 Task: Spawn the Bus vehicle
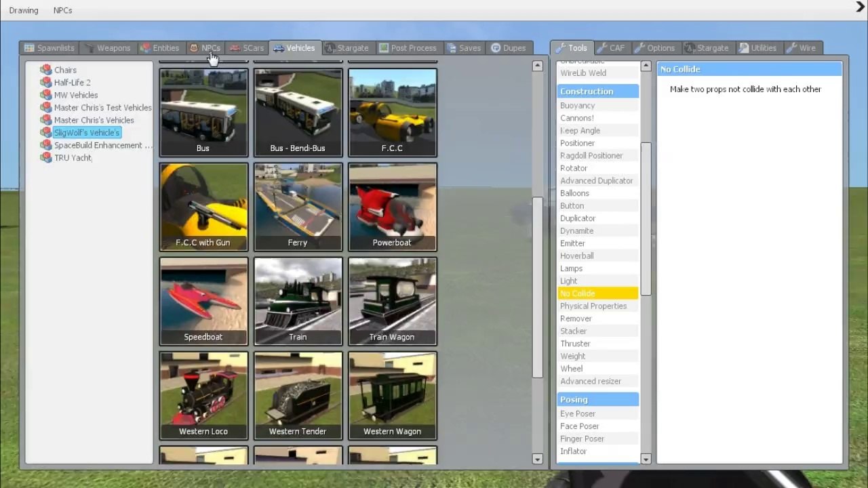203,113
